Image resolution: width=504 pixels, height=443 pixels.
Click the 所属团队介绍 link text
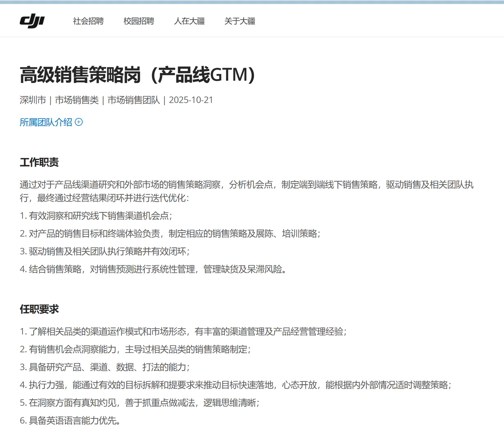(46, 122)
